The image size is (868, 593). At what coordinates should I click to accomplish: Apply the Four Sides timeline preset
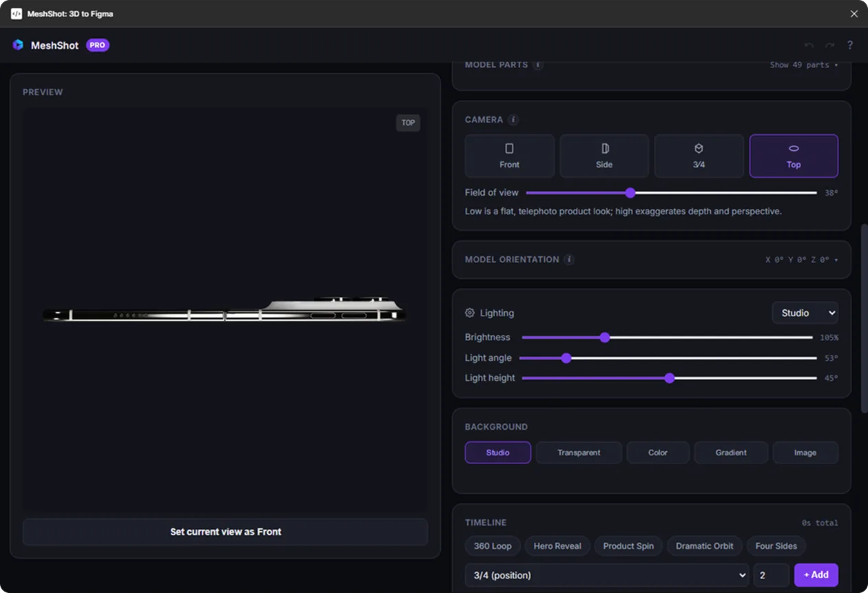coord(776,546)
